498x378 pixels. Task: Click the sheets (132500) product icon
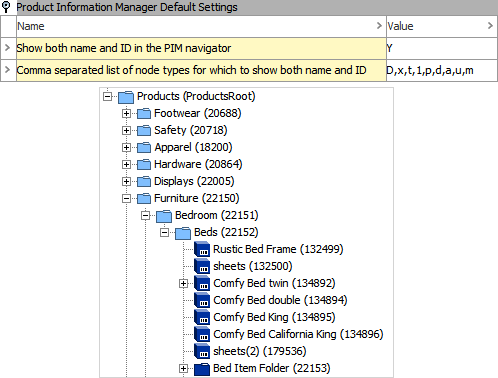pyautogui.click(x=202, y=266)
